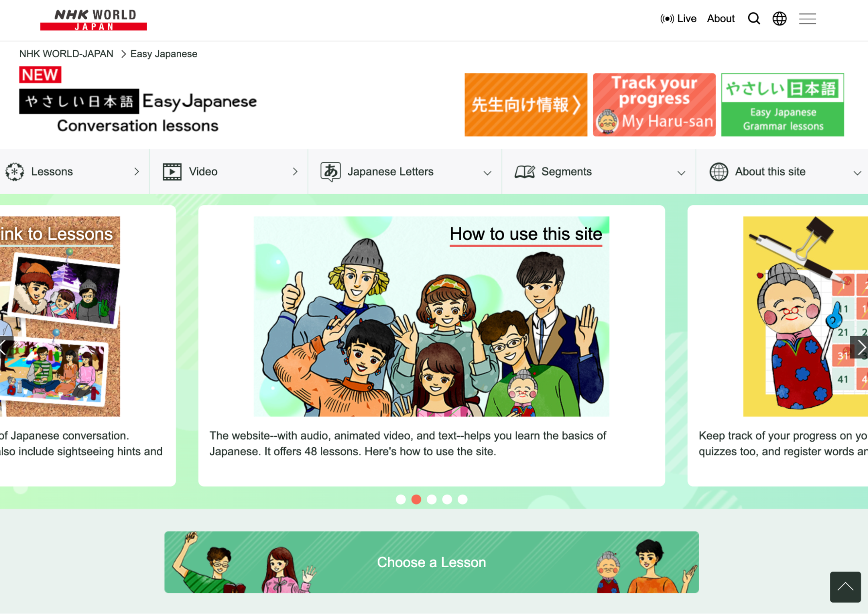Click the Video right chevron
This screenshot has width=868, height=614.
coord(295,172)
